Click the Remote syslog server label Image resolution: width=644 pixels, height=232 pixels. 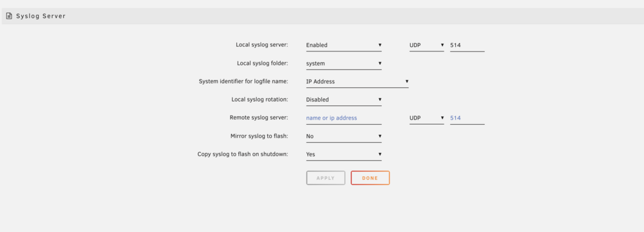[x=259, y=118]
